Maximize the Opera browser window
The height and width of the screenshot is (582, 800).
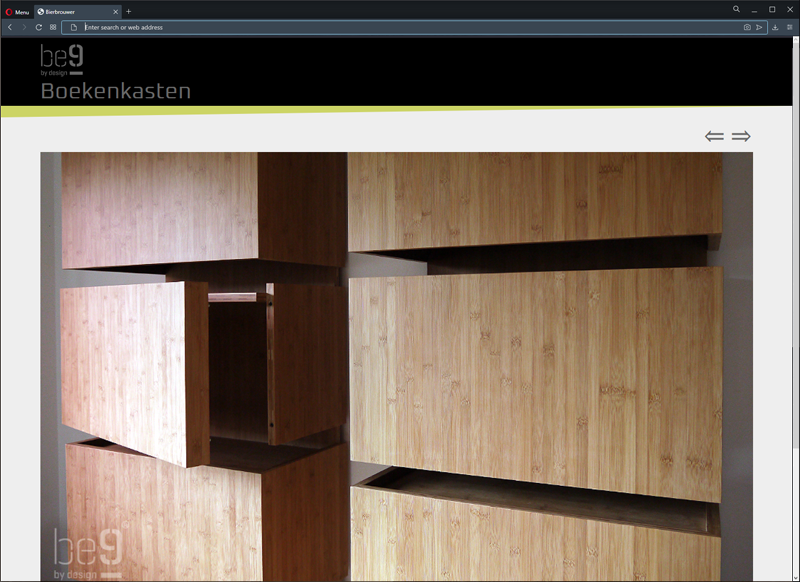point(772,10)
